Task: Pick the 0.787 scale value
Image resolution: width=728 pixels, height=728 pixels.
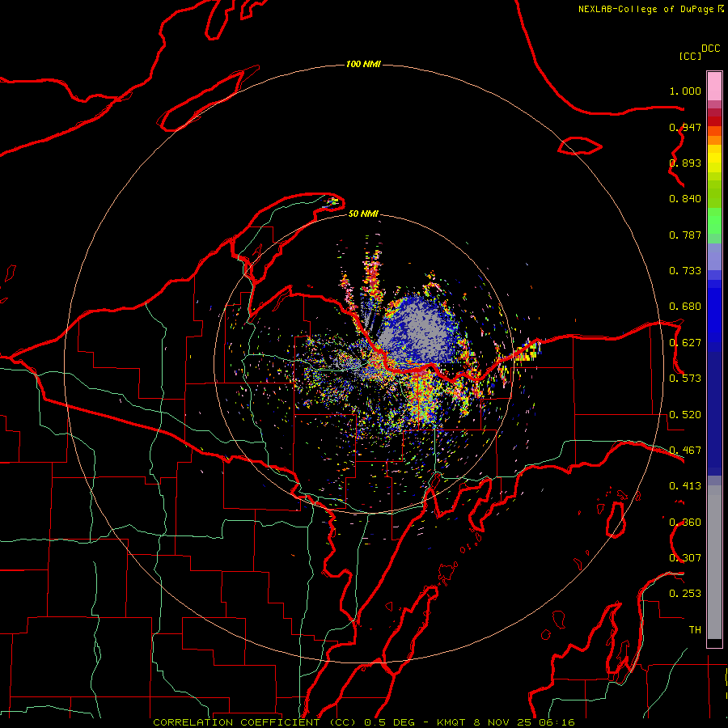Action: click(x=685, y=235)
